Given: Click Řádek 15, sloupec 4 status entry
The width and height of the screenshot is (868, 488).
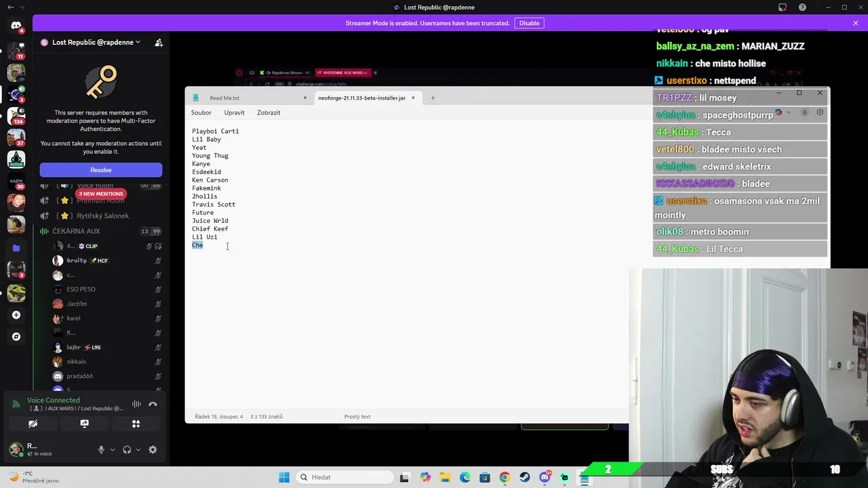Looking at the screenshot, I should pyautogui.click(x=219, y=417).
